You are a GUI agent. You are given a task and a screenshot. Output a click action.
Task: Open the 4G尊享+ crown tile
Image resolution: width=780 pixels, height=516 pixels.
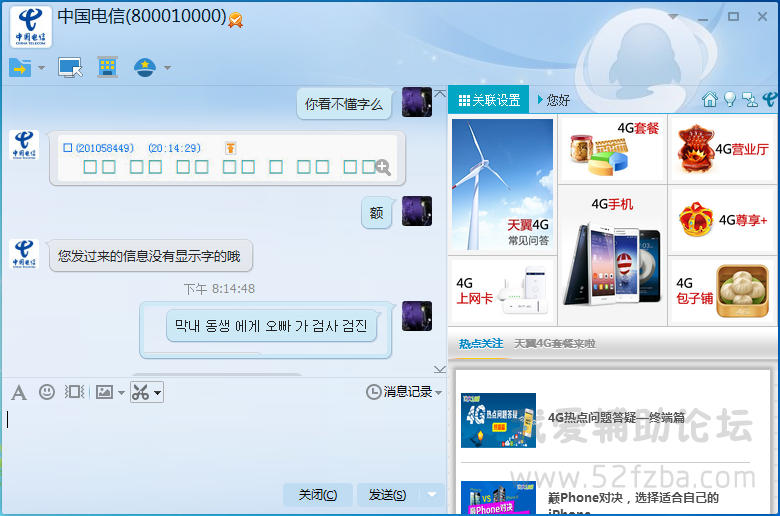click(x=723, y=219)
